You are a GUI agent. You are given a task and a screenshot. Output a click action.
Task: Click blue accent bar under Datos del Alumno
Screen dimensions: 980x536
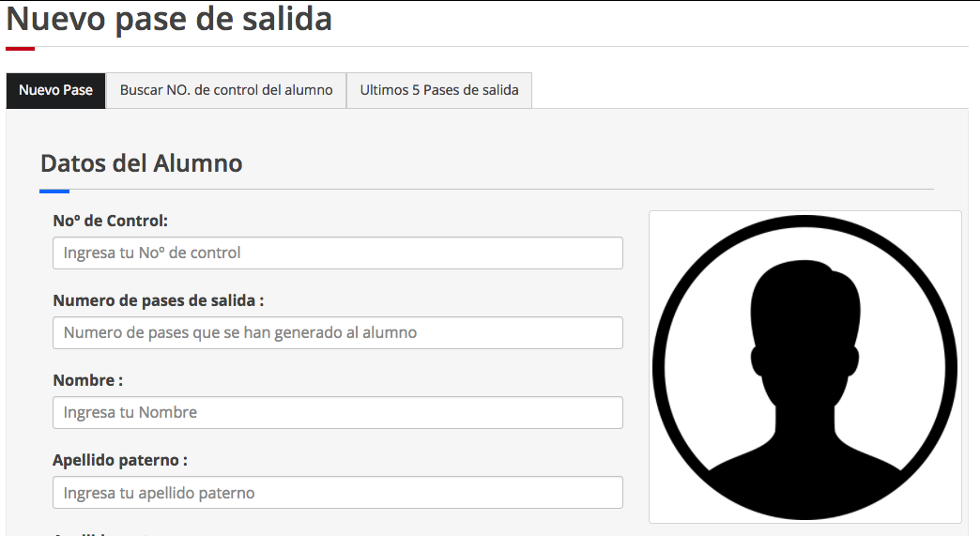[54, 191]
